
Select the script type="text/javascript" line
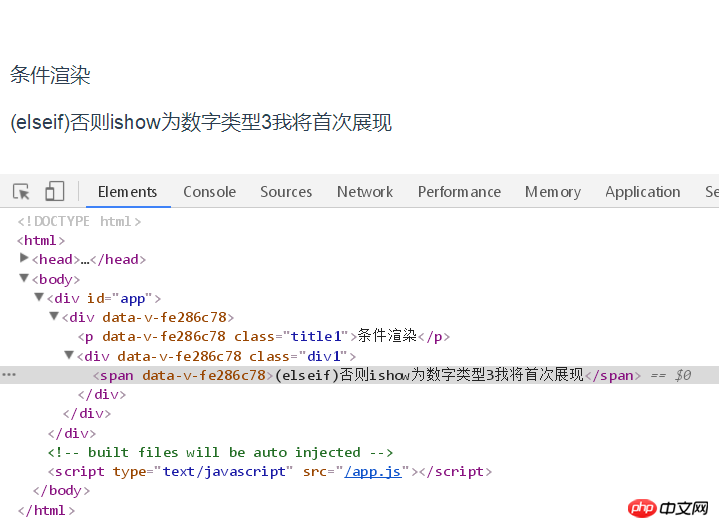[270, 472]
